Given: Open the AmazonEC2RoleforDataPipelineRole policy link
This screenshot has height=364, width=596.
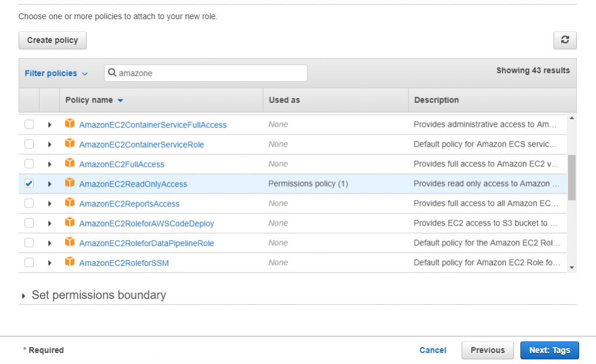Looking at the screenshot, I should (146, 243).
